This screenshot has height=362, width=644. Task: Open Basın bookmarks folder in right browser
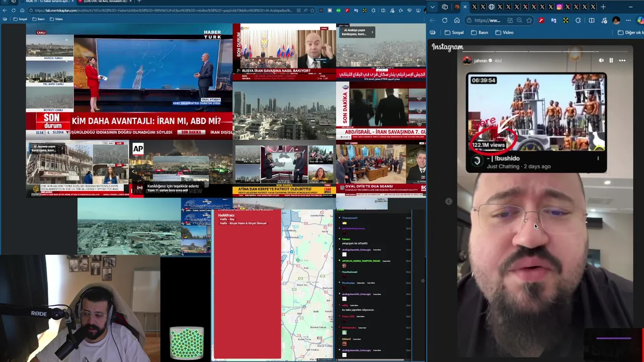(x=479, y=33)
